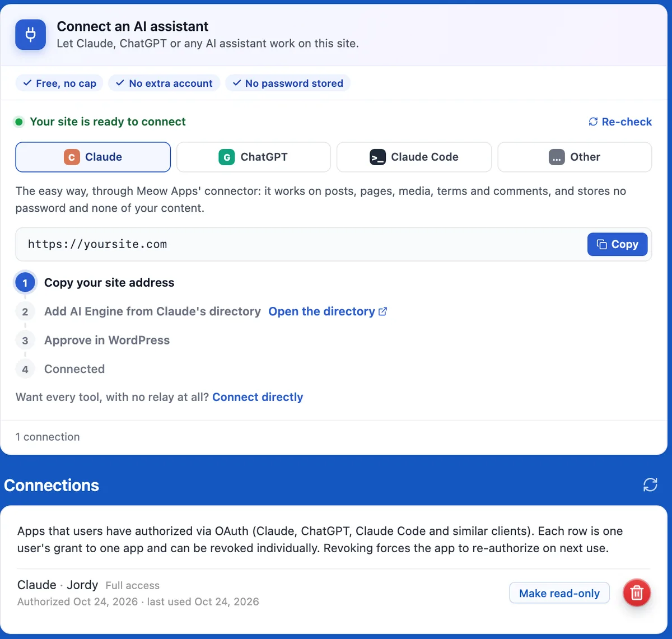
Task: Click the orange Claude logo icon
Action: tap(72, 157)
